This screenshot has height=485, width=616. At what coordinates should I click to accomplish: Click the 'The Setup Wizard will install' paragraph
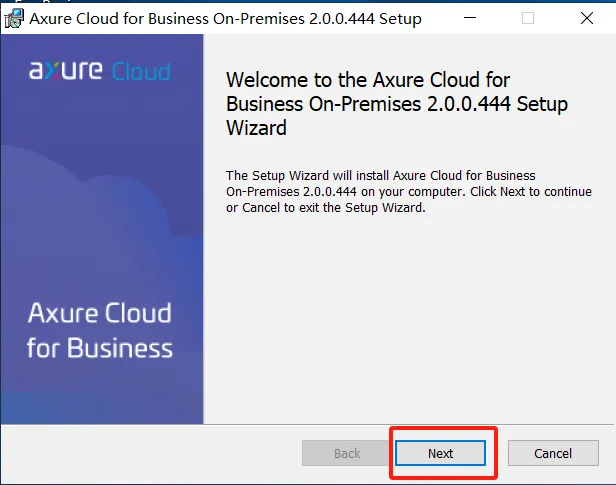click(409, 191)
